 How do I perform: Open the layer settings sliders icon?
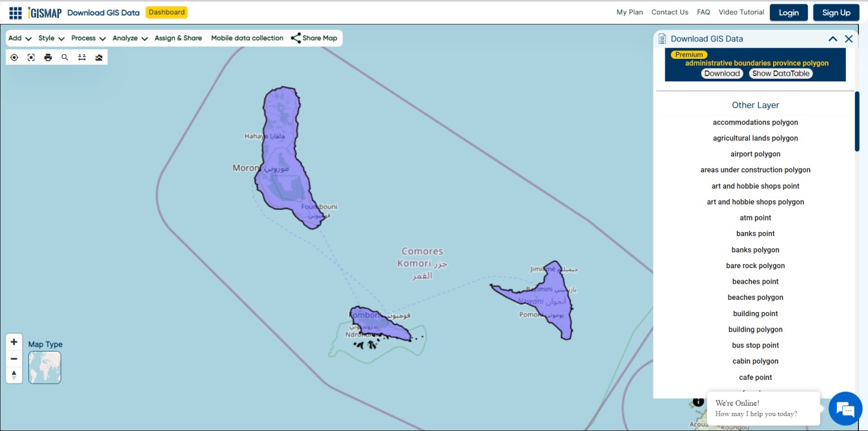click(x=81, y=58)
